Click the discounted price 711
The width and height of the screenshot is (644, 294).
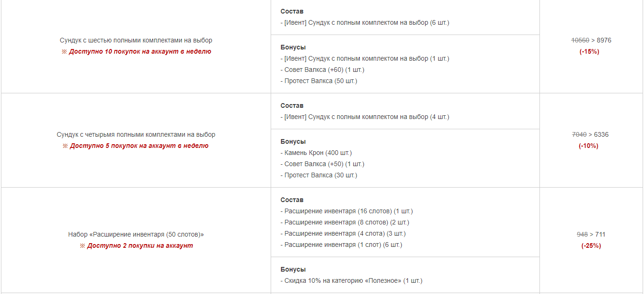click(x=600, y=235)
